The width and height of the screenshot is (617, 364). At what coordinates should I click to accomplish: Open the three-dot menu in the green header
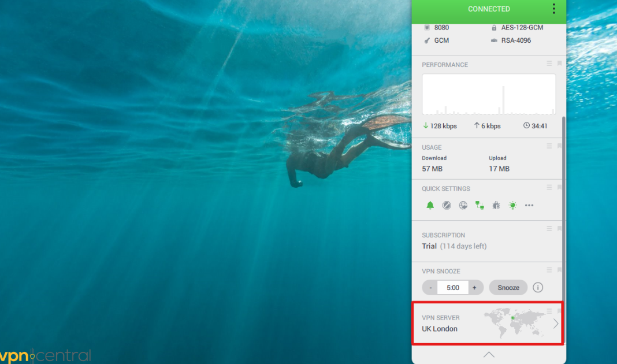553,9
